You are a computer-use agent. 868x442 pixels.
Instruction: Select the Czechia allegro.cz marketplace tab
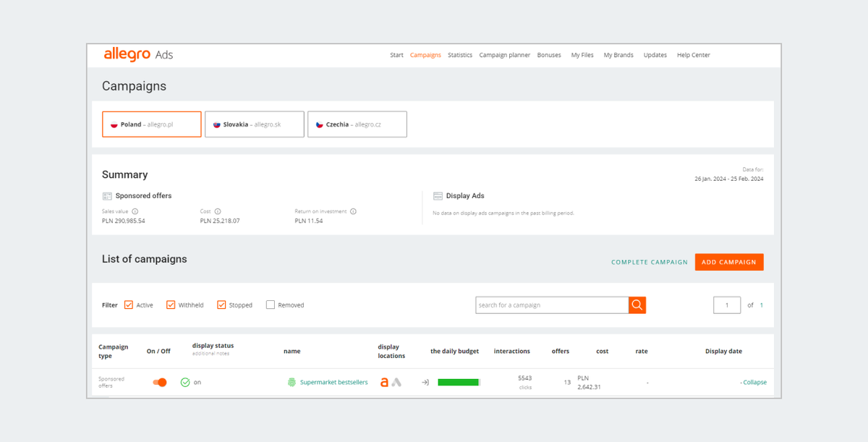[357, 124]
